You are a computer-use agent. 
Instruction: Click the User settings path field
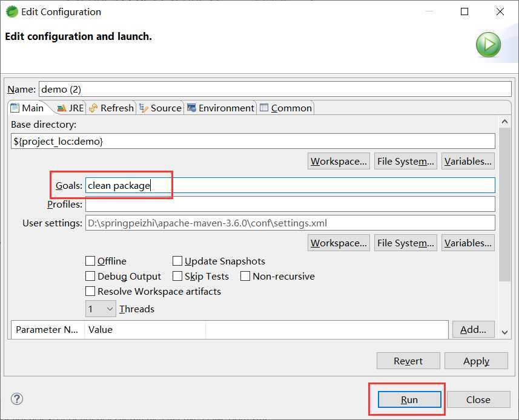coord(290,223)
